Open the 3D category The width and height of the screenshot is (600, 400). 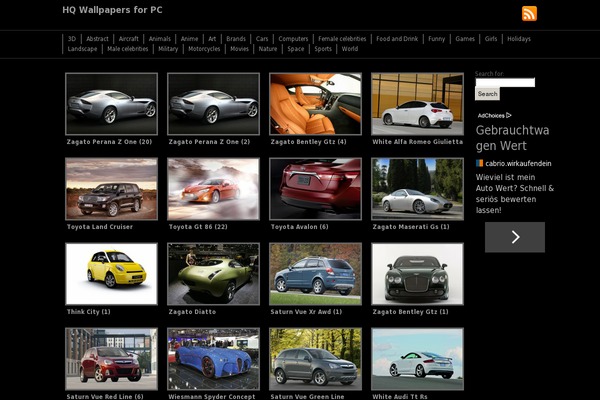pos(72,39)
